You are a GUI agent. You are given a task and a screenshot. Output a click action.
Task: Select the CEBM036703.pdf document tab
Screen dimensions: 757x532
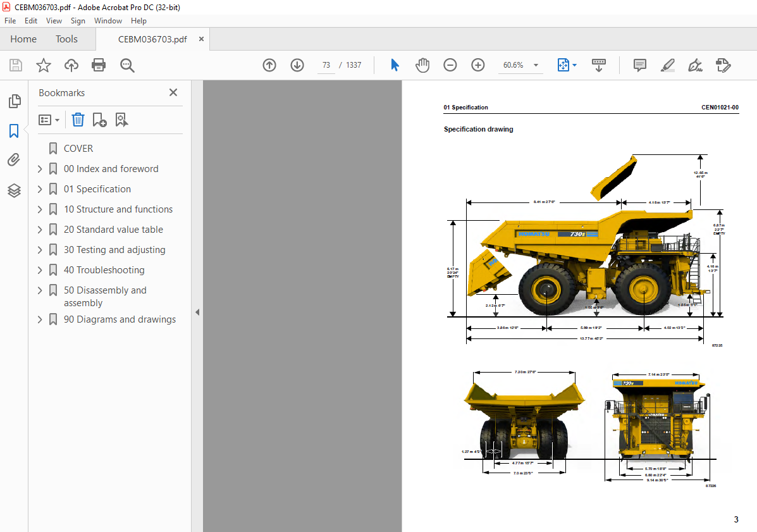[x=152, y=39]
